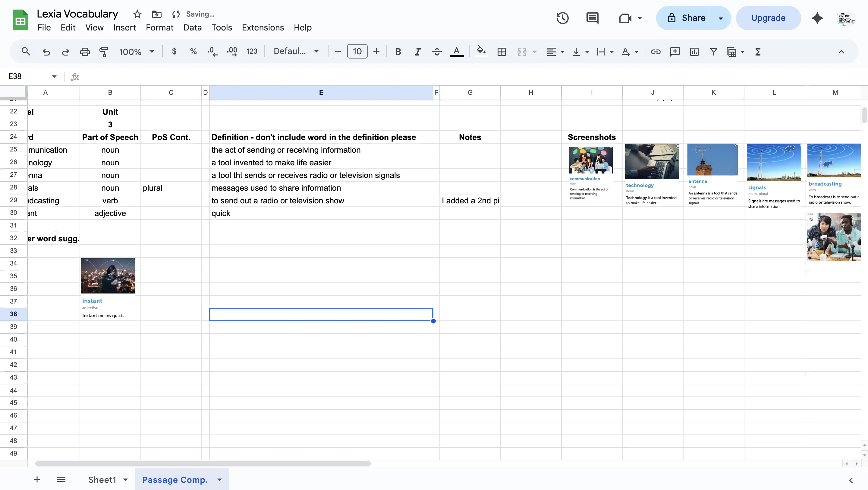Open the zoom level dropdown
Viewport: 868px width, 490px height.
137,51
